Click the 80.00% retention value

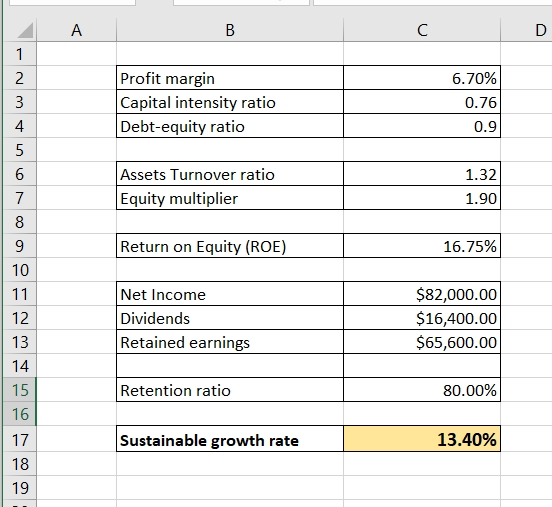click(422, 389)
